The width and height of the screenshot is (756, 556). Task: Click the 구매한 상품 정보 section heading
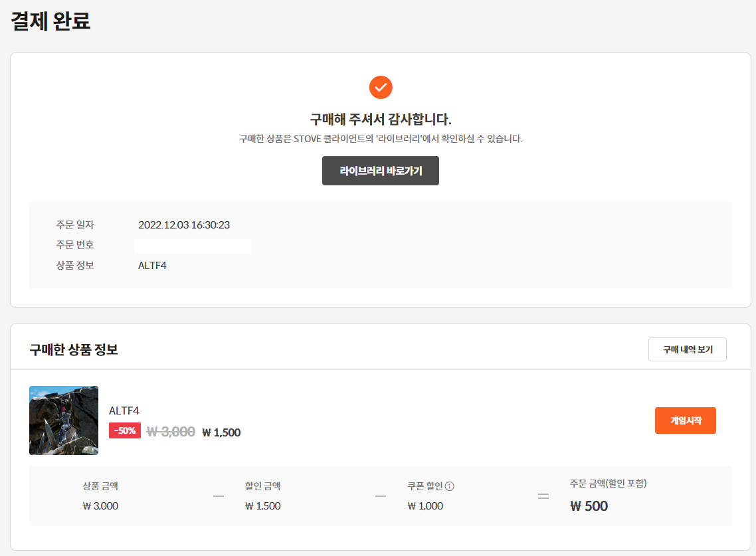(x=74, y=349)
